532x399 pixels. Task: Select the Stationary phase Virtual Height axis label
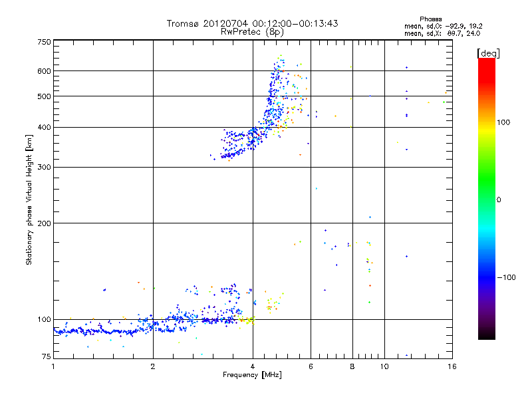pos(29,199)
